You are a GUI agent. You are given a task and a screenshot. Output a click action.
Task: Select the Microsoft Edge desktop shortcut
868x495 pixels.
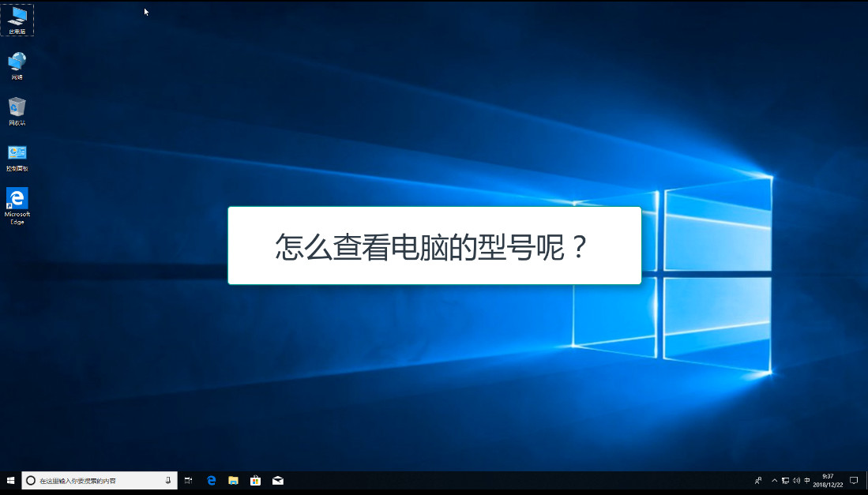(x=17, y=204)
